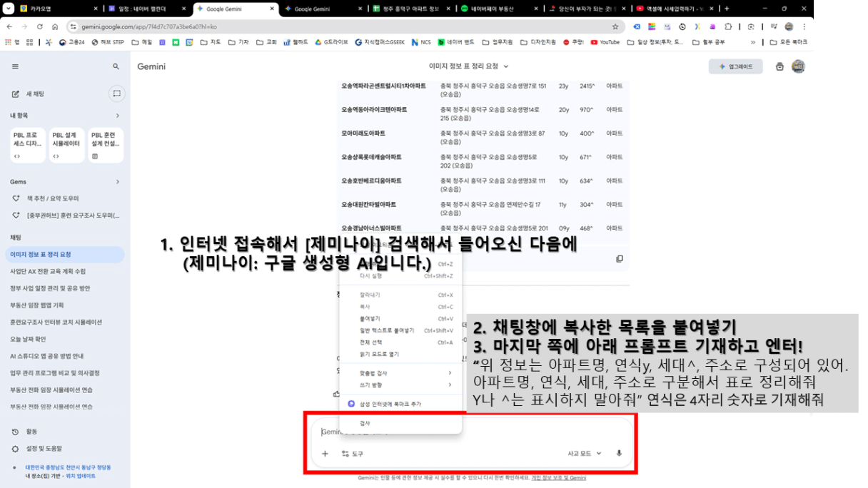Viewport: 868px width, 488px height.
Task: Expand the 내 항목 section chevron
Action: pos(118,116)
